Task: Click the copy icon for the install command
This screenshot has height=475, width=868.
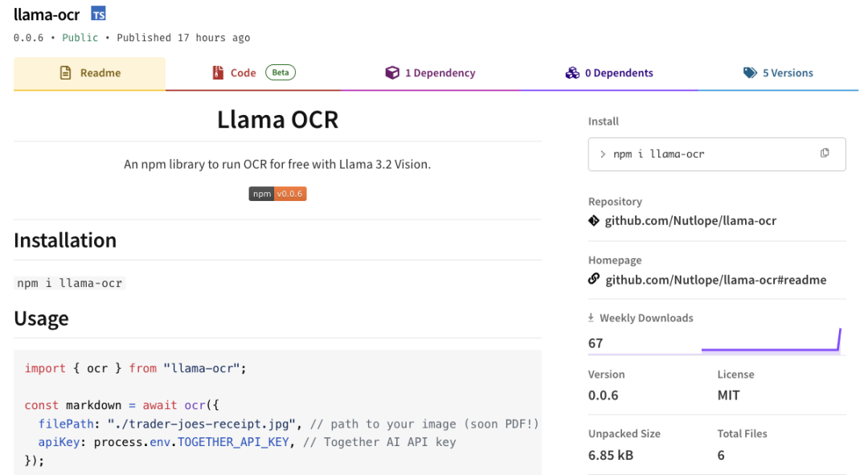Action: [x=825, y=154]
